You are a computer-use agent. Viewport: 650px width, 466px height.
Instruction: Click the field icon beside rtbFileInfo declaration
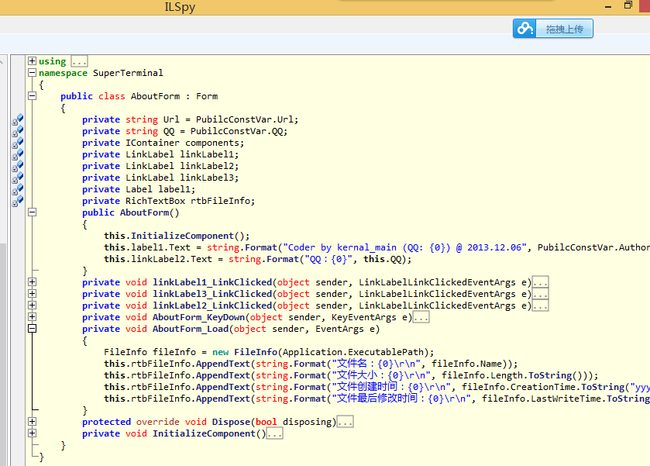tap(17, 201)
